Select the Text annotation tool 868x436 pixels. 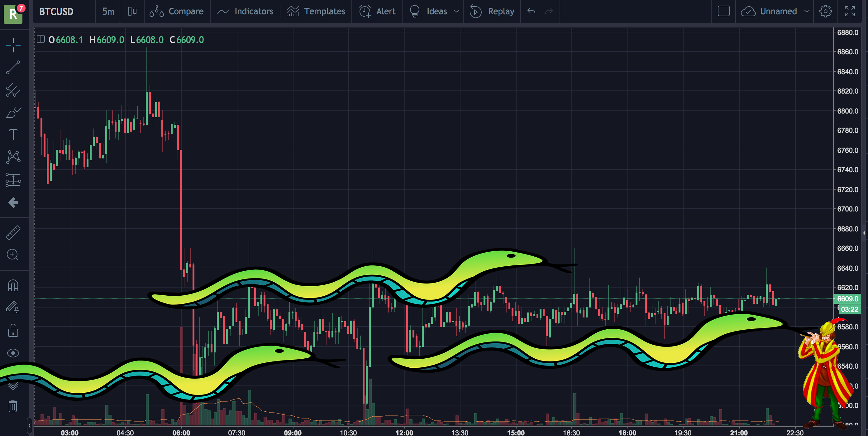[x=13, y=135]
